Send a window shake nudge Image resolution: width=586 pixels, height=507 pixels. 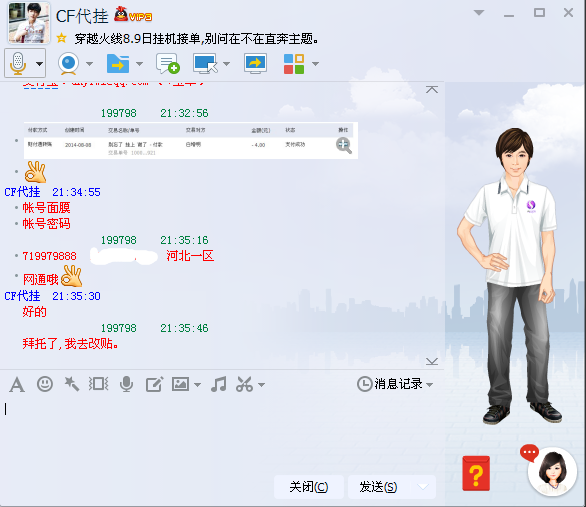(99, 384)
